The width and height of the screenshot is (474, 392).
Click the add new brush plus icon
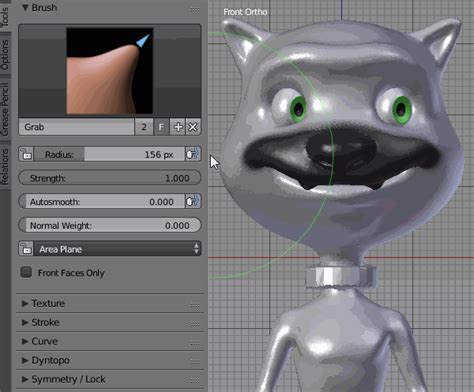[x=178, y=127]
